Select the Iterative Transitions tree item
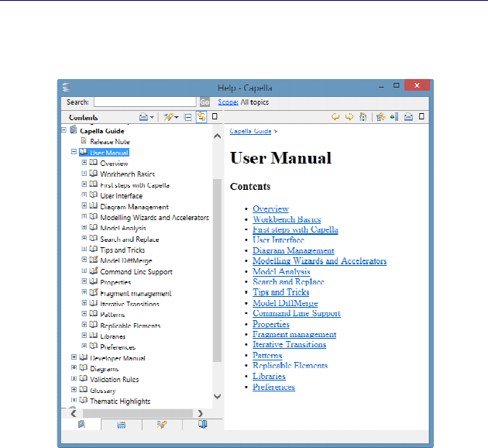Image resolution: width=488 pixels, height=448 pixels. tap(129, 304)
